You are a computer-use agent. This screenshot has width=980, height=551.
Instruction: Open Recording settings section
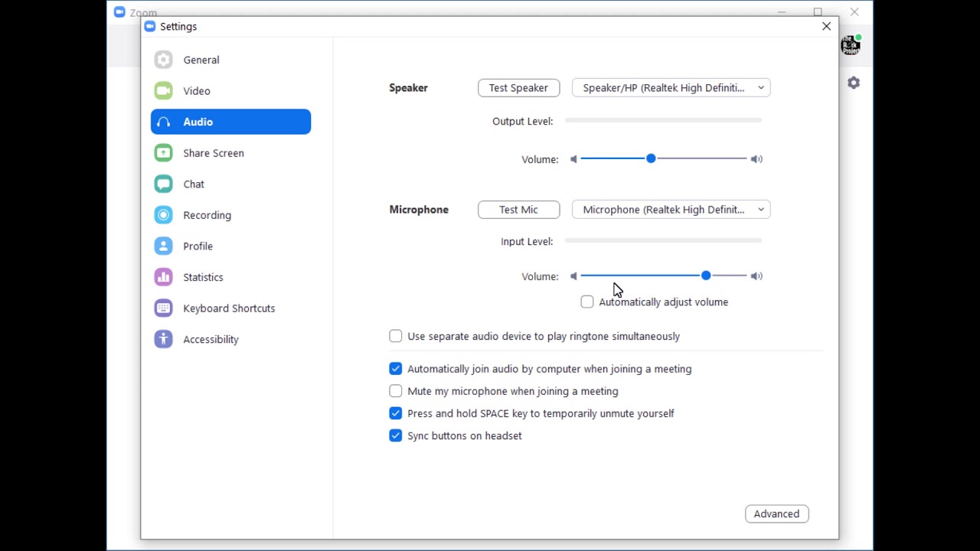pos(230,215)
